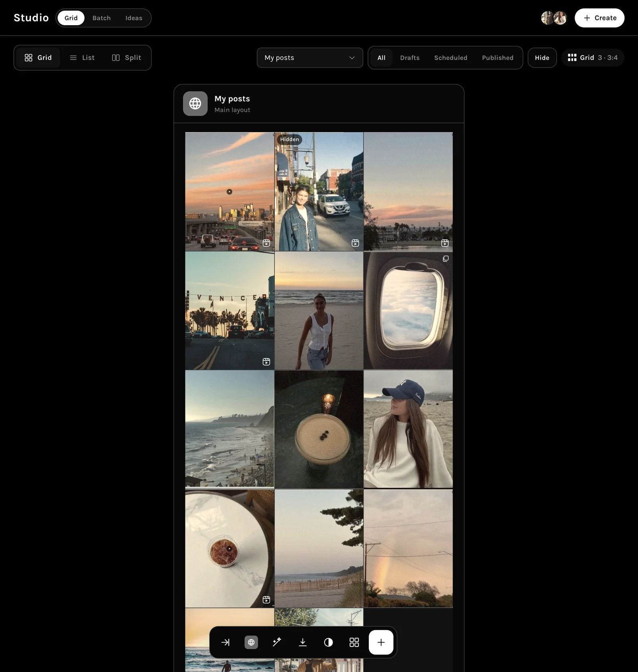Click the reel icon on the Hidden denim jacket post
The width and height of the screenshot is (638, 672).
355,243
